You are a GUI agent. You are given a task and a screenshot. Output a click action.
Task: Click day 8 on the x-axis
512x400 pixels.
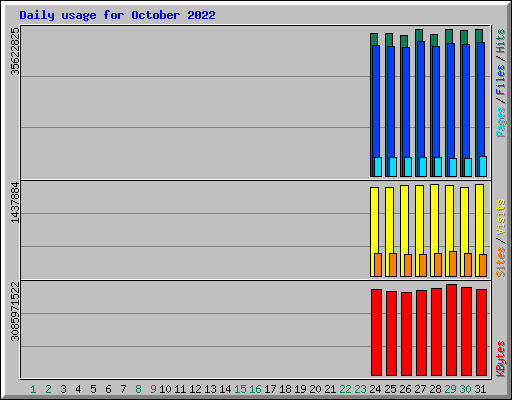pyautogui.click(x=138, y=389)
